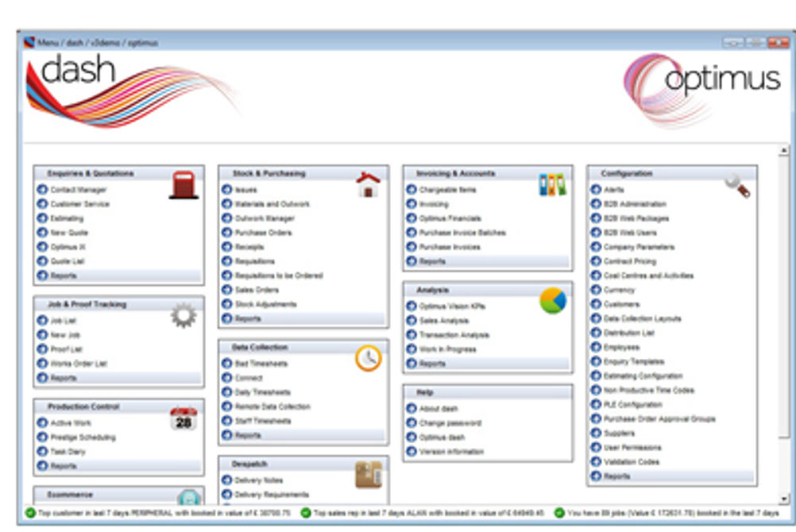Select Change password in Help

450,423
